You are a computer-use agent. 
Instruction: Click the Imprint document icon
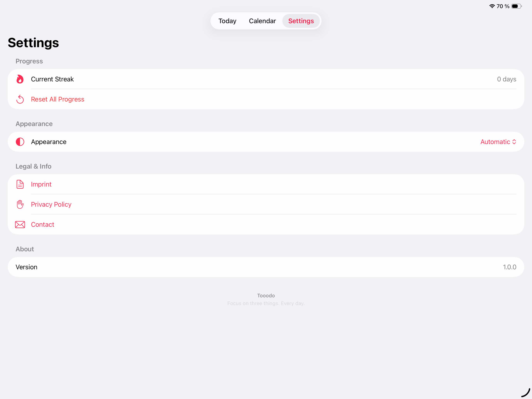(x=20, y=184)
